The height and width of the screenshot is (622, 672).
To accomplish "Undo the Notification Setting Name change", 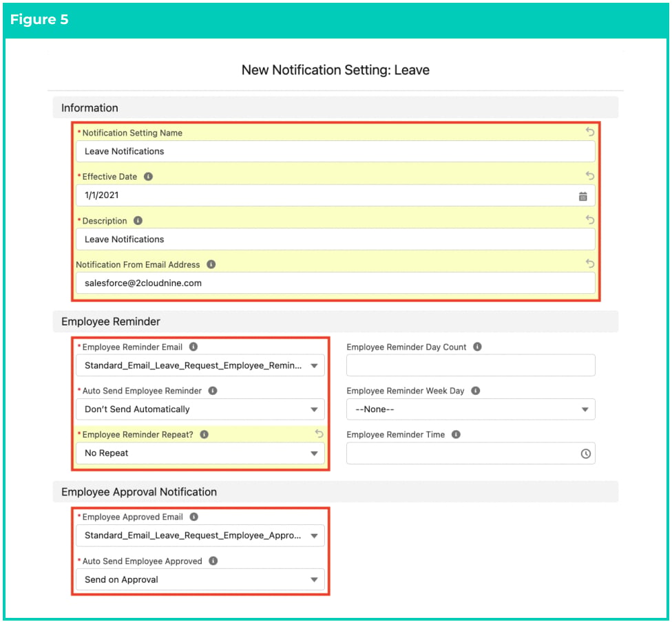I will coord(589,132).
